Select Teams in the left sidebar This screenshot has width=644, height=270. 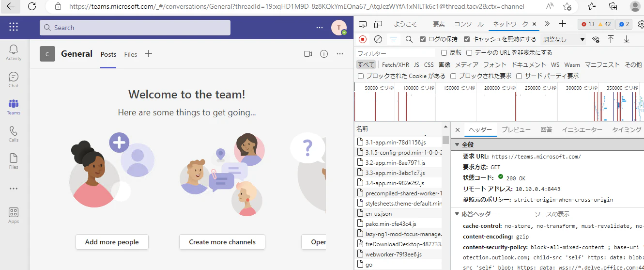[14, 107]
